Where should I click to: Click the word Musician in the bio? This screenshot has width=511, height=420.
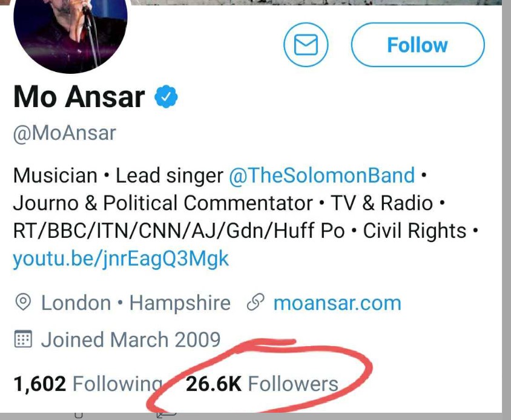coord(56,176)
